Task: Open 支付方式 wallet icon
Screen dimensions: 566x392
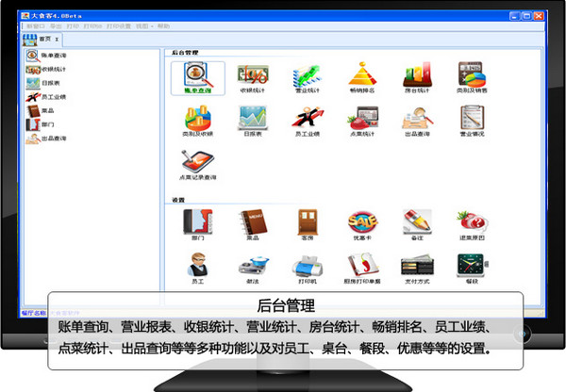Action: (x=417, y=266)
